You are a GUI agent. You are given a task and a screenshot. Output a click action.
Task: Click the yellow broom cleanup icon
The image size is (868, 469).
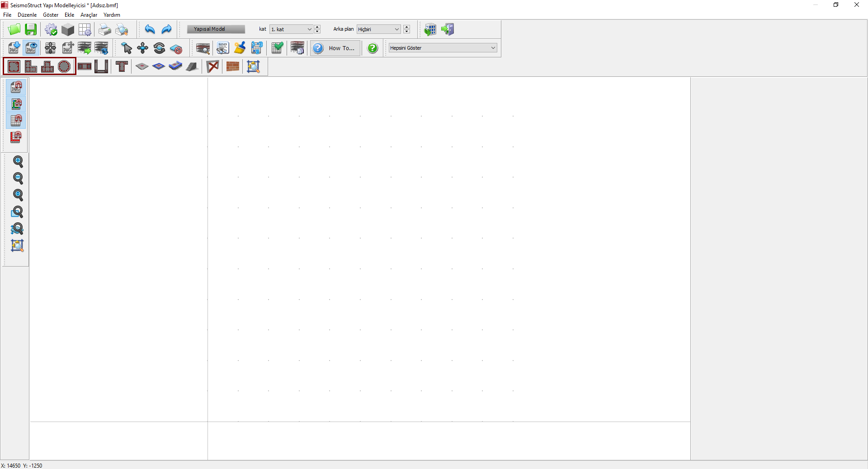click(240, 48)
